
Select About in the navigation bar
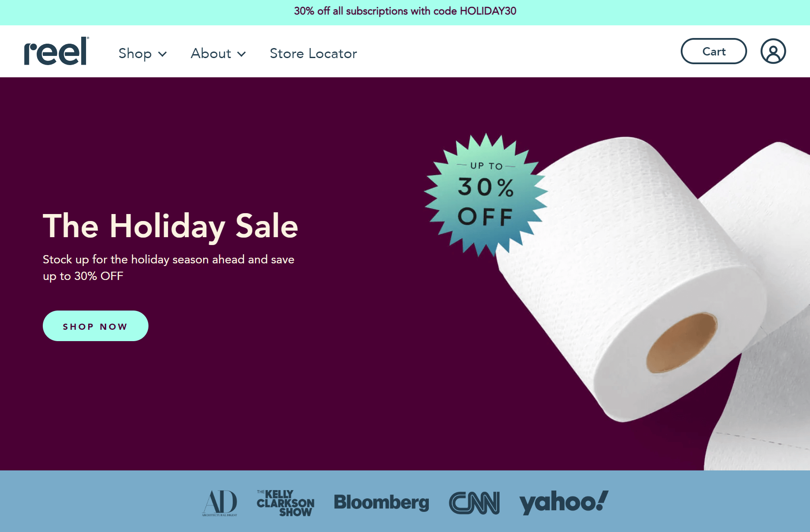pyautogui.click(x=211, y=54)
